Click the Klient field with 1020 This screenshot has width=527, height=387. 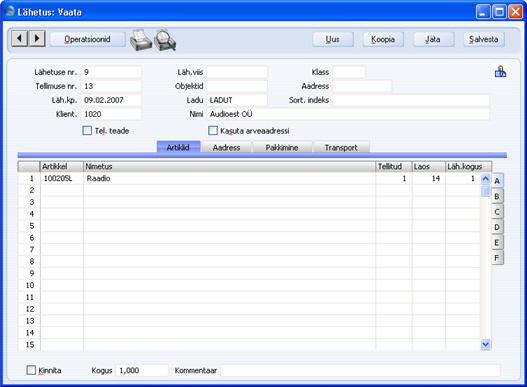[111, 114]
